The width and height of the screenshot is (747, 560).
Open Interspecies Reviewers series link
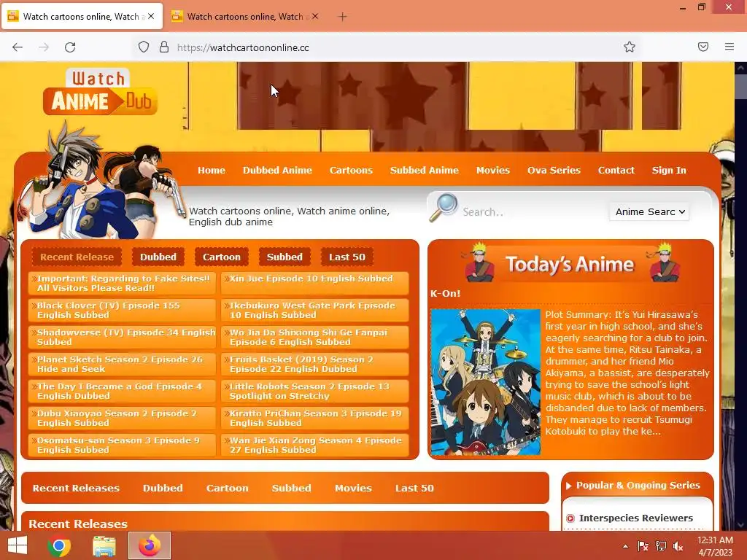click(x=636, y=518)
